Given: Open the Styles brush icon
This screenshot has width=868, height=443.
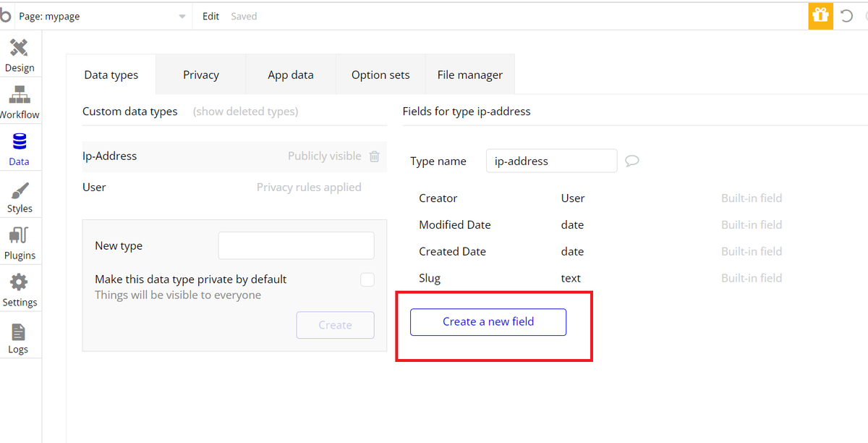Looking at the screenshot, I should tap(20, 191).
